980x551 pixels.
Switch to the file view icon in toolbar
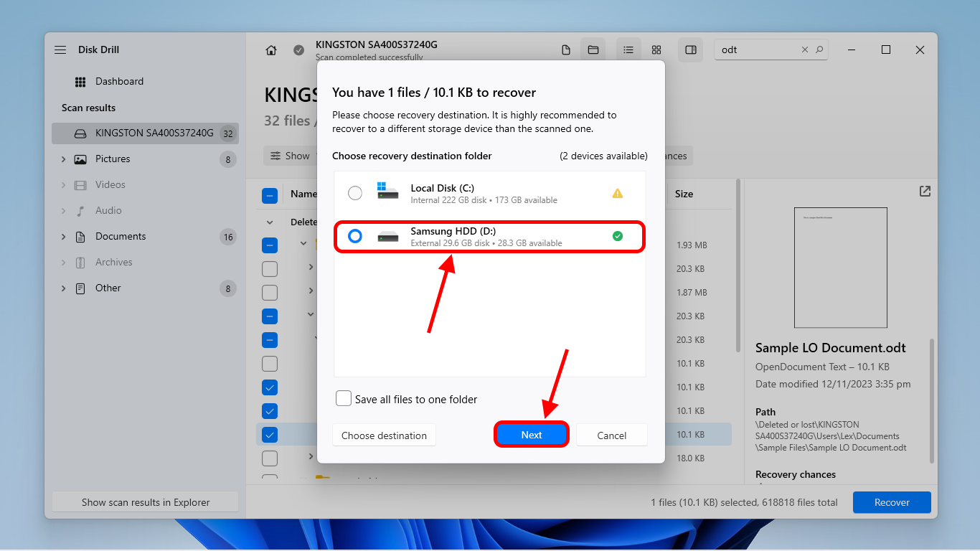(x=566, y=50)
